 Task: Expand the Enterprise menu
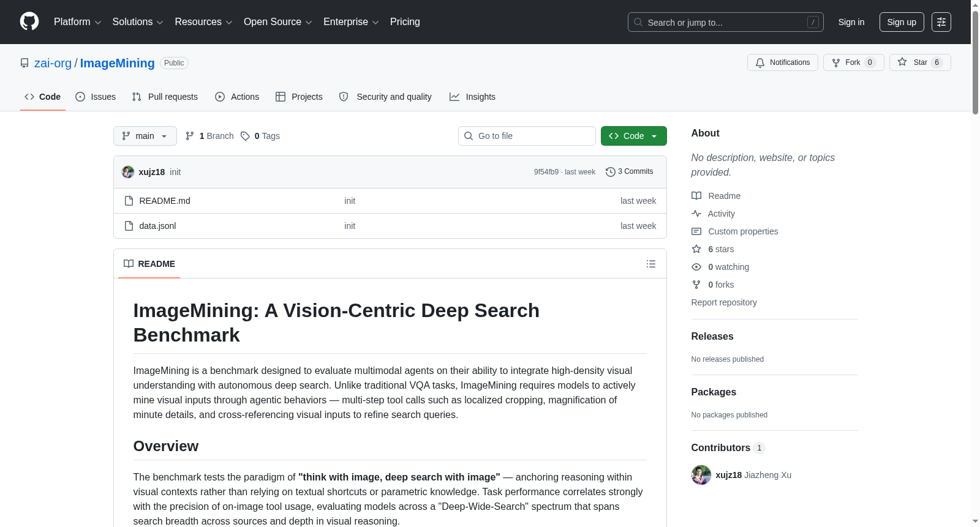[351, 22]
